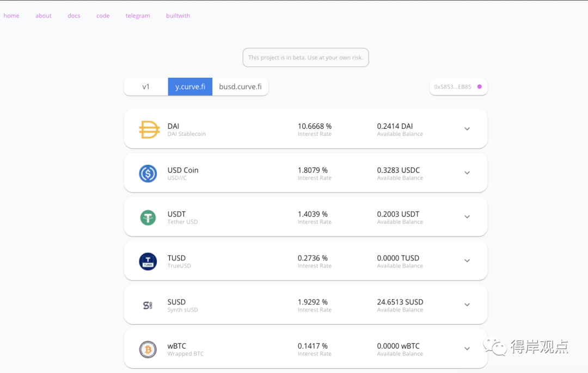Click the 1.9292 % SUSD interest rate
This screenshot has width=588, height=373.
pyautogui.click(x=313, y=302)
